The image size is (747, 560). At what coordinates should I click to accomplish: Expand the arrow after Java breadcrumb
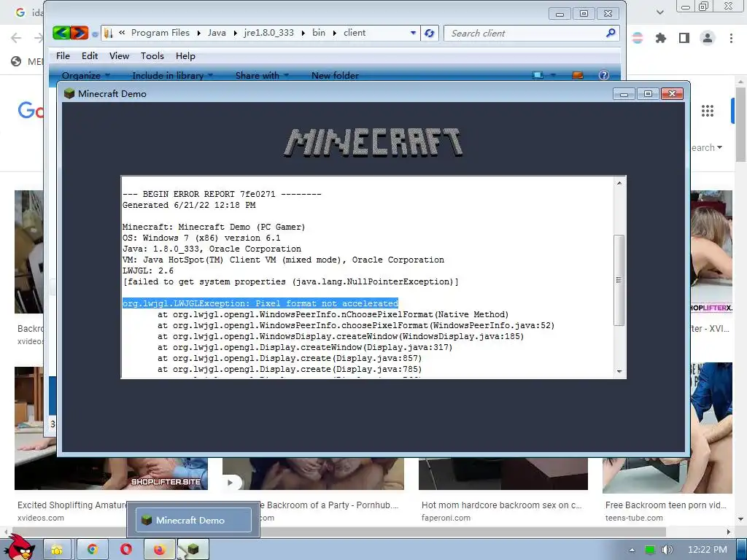point(236,33)
